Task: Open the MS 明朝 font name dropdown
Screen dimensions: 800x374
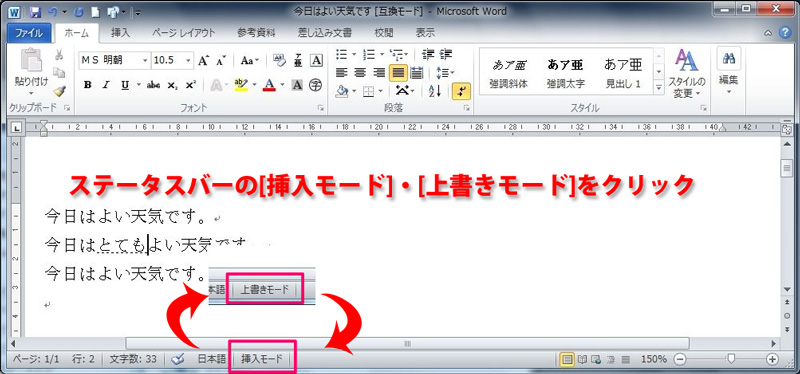Action: 145,60
